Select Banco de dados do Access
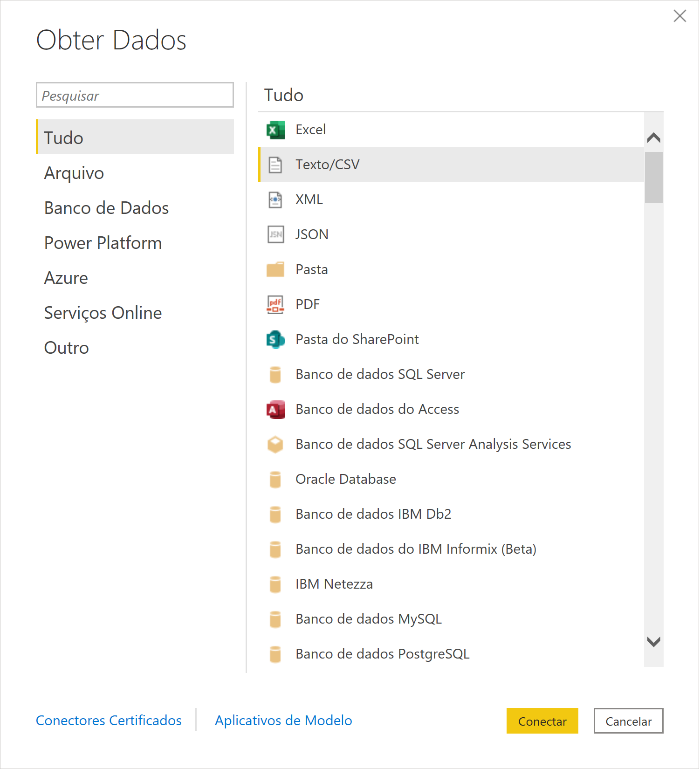This screenshot has width=700, height=769. pyautogui.click(x=451, y=410)
